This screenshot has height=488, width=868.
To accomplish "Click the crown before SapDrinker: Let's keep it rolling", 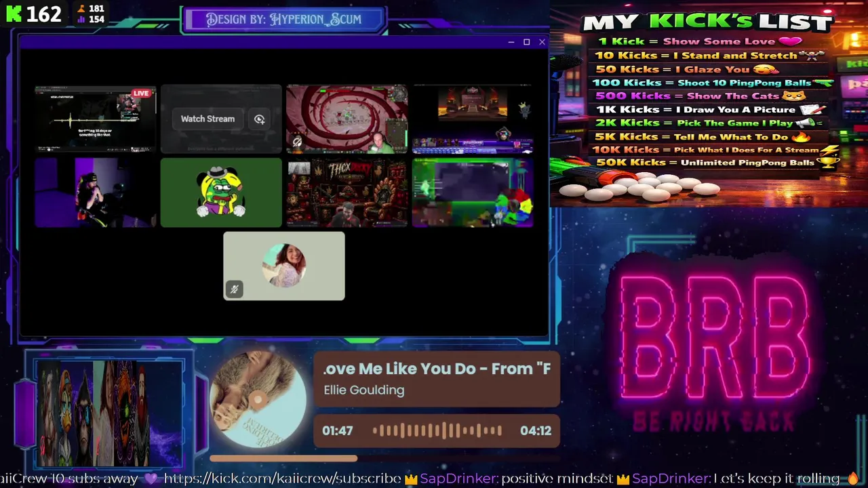I will (x=623, y=479).
